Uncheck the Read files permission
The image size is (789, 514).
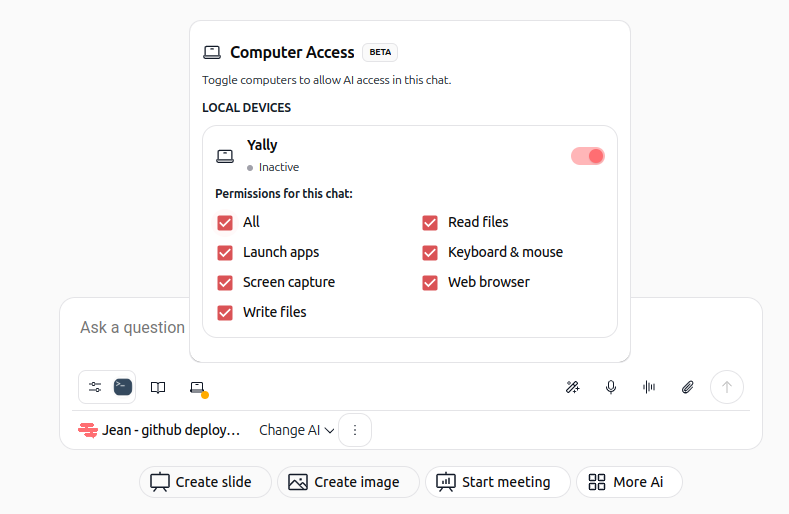click(x=430, y=223)
